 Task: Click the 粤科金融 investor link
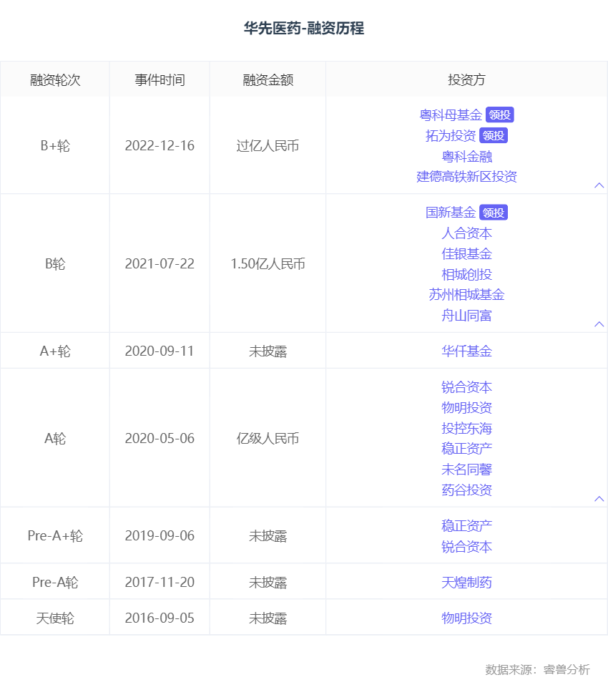[466, 157]
